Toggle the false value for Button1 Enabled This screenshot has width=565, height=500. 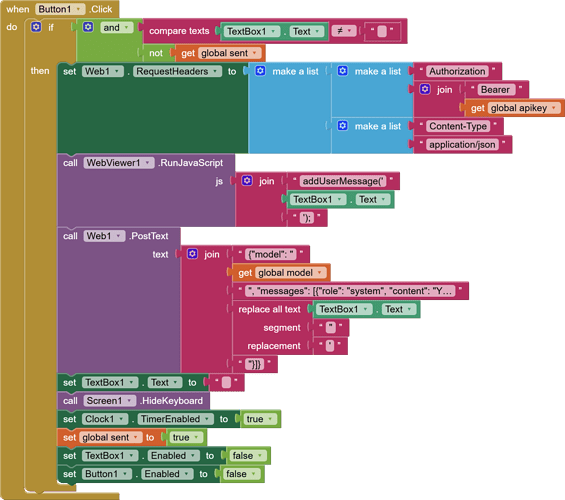(241, 474)
